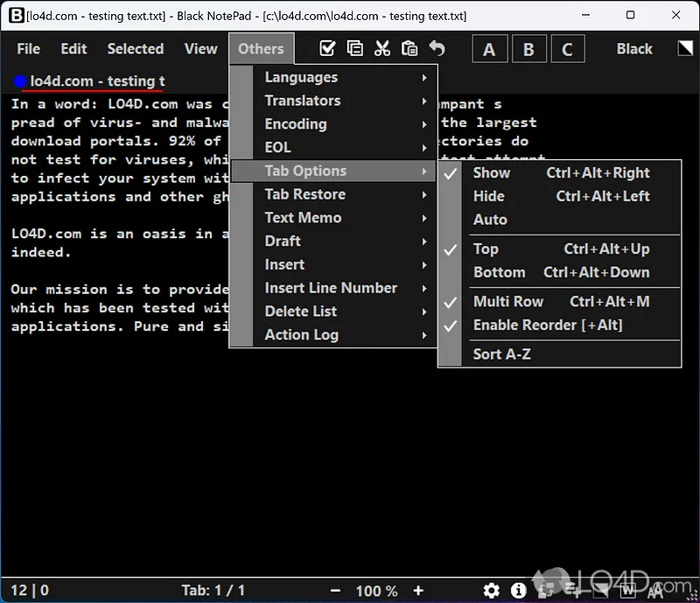700x603 pixels.
Task: Expand the Encoding submenu arrow
Action: (424, 124)
